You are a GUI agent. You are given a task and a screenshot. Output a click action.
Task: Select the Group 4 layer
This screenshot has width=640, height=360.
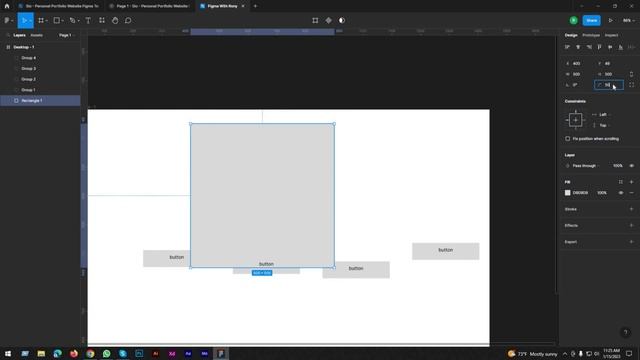(40, 58)
